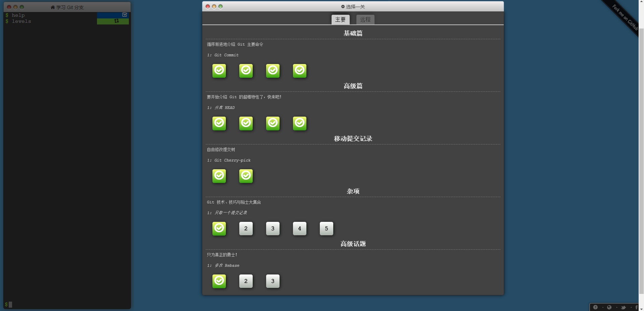Click the '1: 分离 HEAD' level label
The width and height of the screenshot is (644, 311).
[221, 108]
